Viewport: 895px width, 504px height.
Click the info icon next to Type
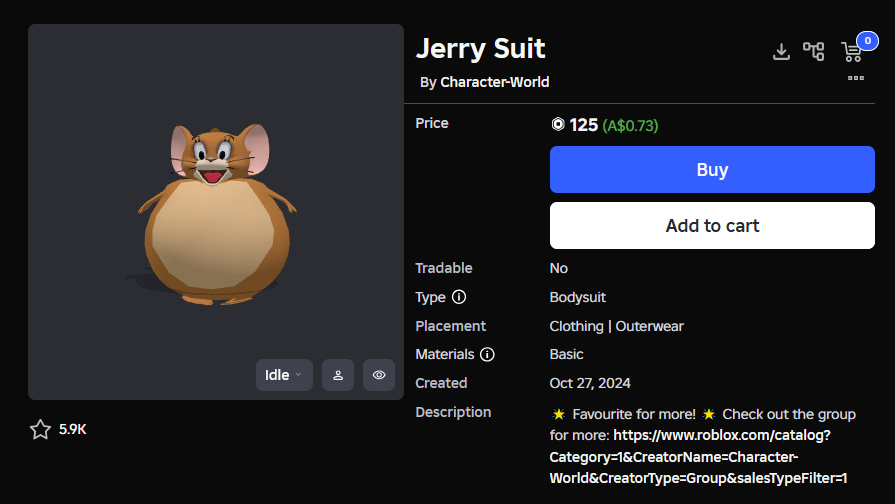click(459, 297)
